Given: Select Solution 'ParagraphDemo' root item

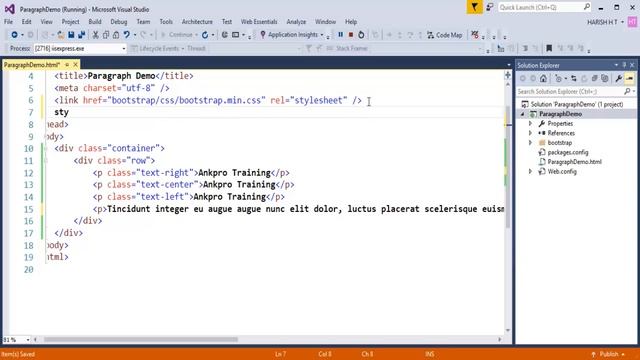Looking at the screenshot, I should (576, 104).
